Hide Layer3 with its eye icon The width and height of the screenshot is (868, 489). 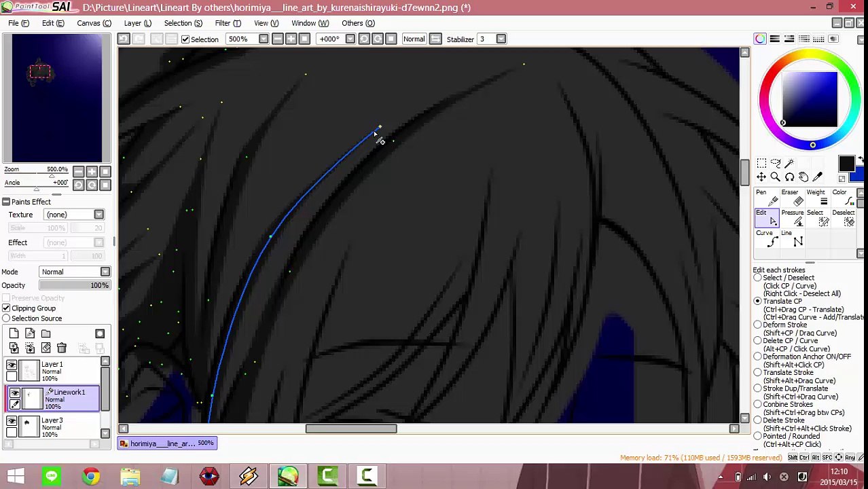pos(12,421)
